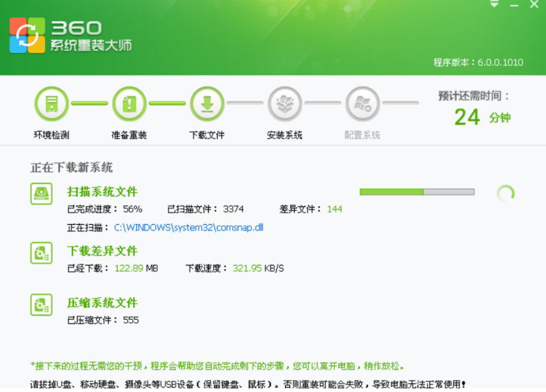Click the 扫描系统文件 disk icon
Image resolution: width=546 pixels, height=392 pixels.
coord(41,193)
